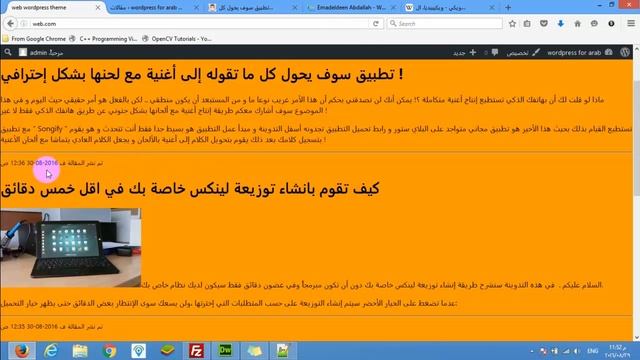The image size is (640, 360).
Task: Open the bookmarks list icon in toolbar
Action: point(527,24)
